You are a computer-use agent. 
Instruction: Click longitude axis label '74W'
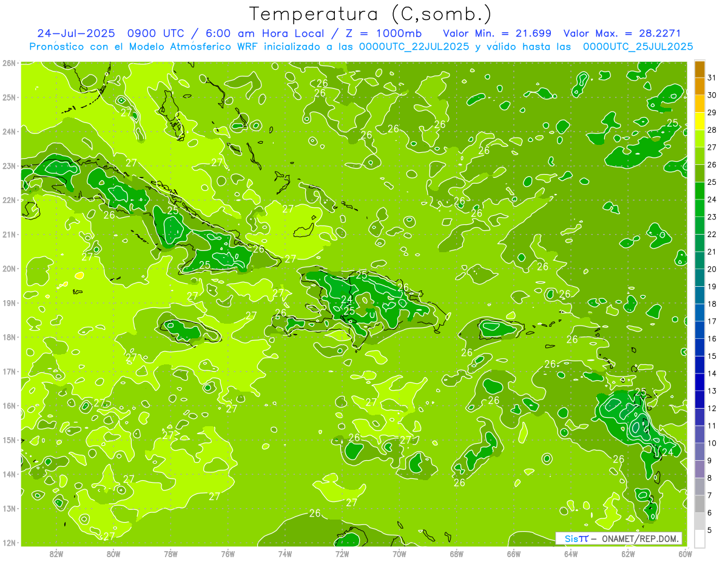285,554
